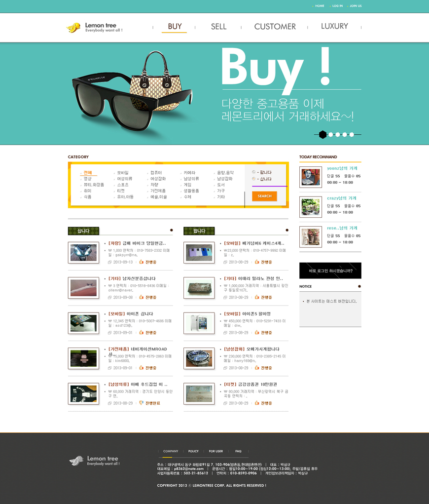Switch to the FOR USER footer tab
Screen dimensions: 429x504
(x=216, y=451)
